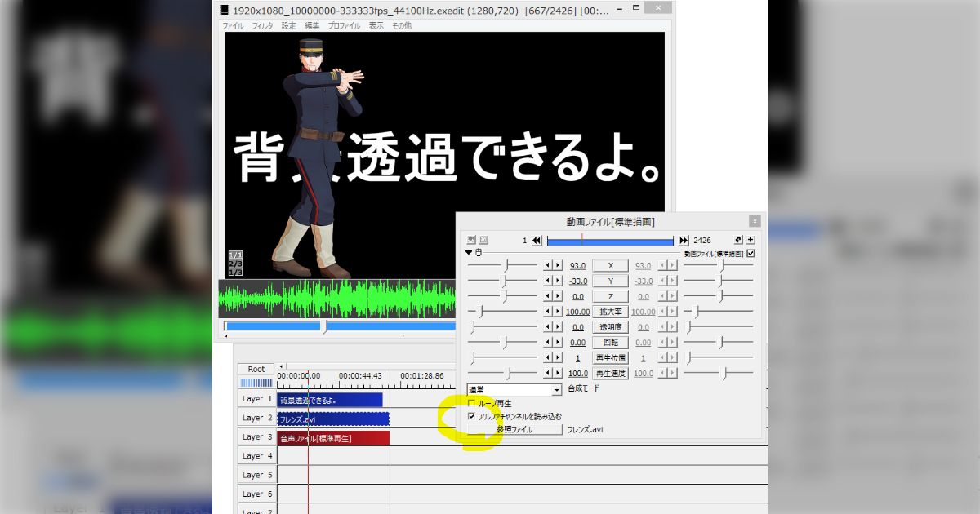
Task: Click the jump-to-first-frame icon in the video file dialog
Action: [x=537, y=240]
